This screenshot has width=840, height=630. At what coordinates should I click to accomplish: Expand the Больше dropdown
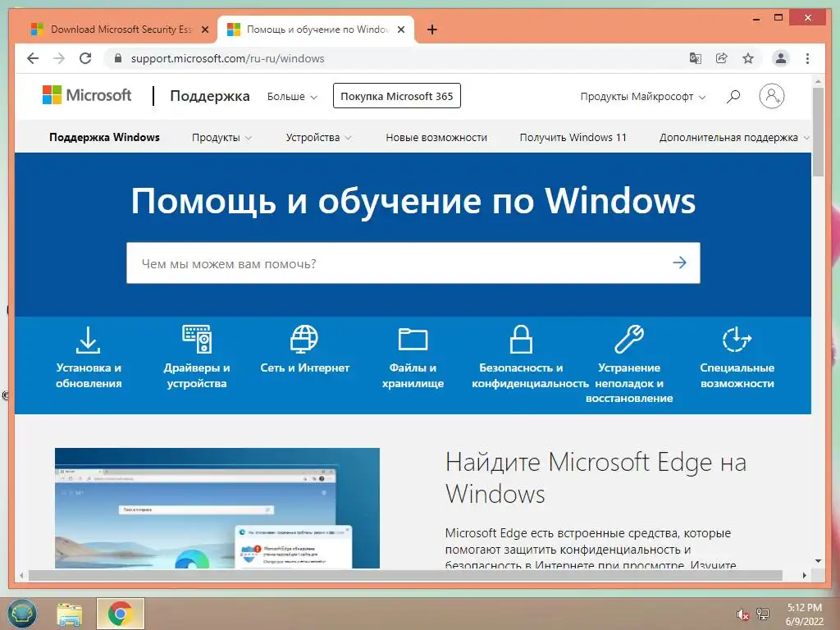click(293, 97)
